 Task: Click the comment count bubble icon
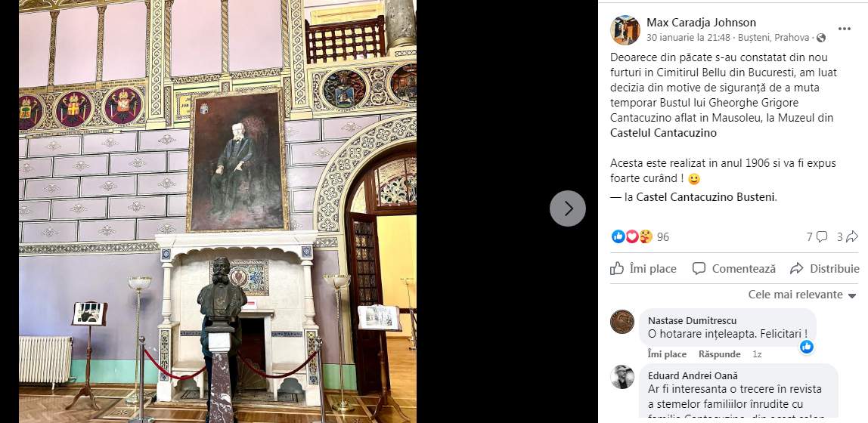[822, 236]
